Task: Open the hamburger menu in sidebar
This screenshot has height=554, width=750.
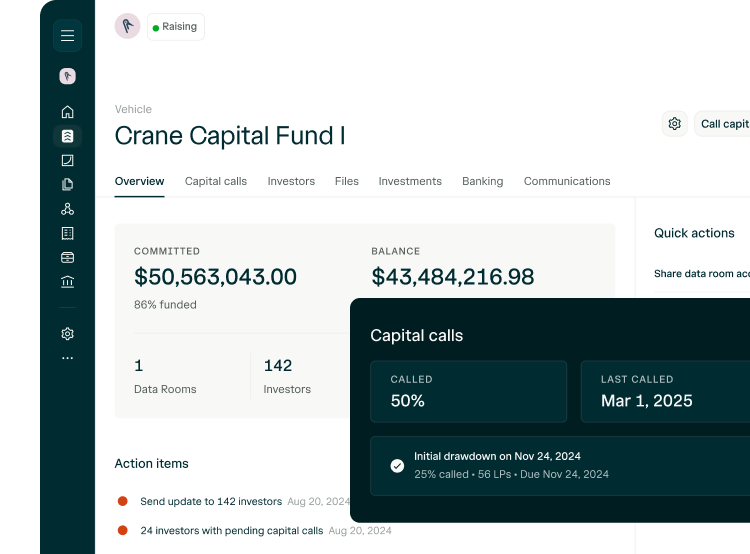Action: [67, 36]
